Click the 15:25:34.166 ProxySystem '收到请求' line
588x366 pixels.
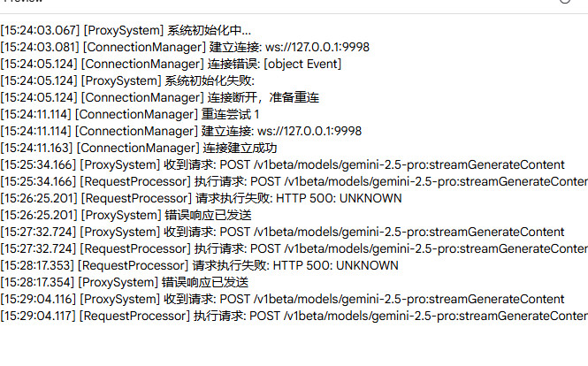click(x=282, y=164)
